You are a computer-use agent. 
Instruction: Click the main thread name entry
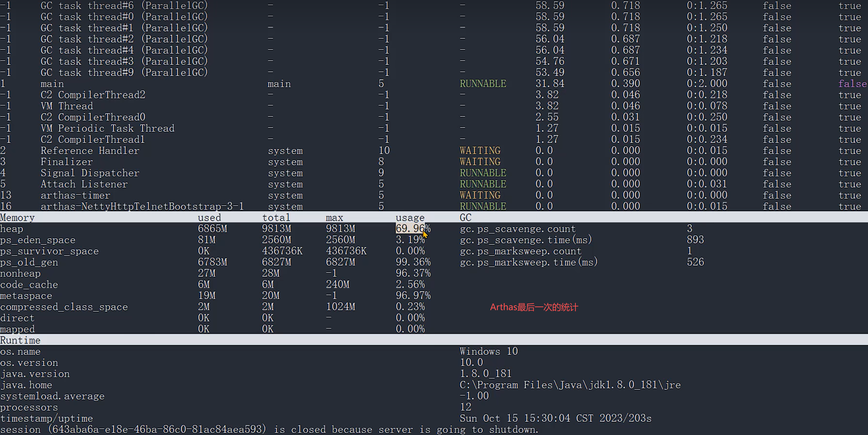(52, 84)
